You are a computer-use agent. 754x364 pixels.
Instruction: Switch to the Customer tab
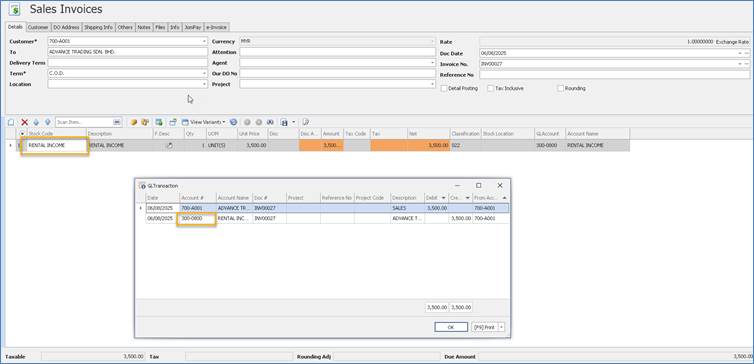click(38, 27)
